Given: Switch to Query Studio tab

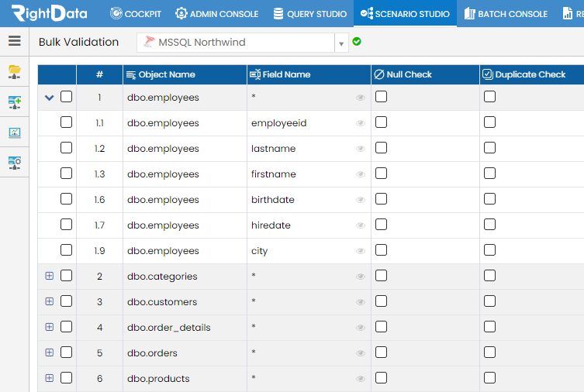Looking at the screenshot, I should click(x=310, y=14).
